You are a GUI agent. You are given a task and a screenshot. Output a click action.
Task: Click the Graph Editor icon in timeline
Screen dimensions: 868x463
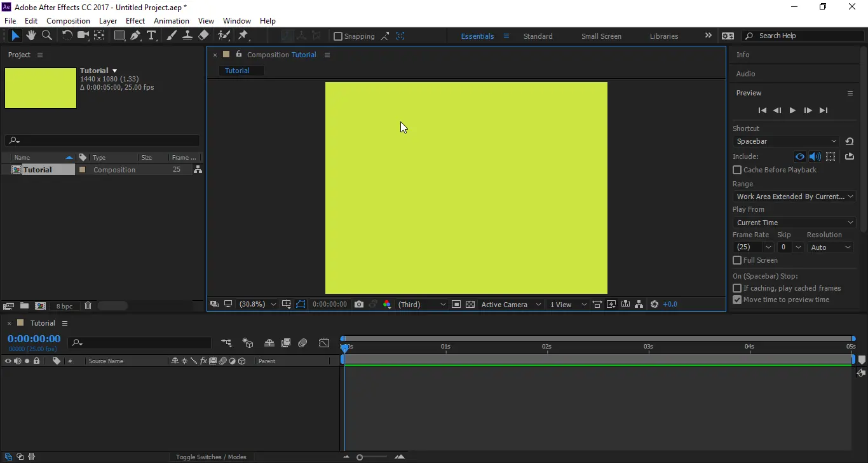(x=324, y=343)
